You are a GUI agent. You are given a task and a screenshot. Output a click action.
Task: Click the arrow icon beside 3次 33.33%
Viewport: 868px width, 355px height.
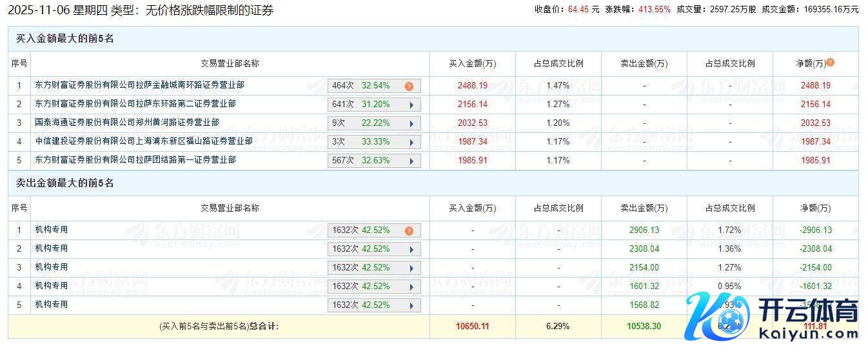pos(411,142)
